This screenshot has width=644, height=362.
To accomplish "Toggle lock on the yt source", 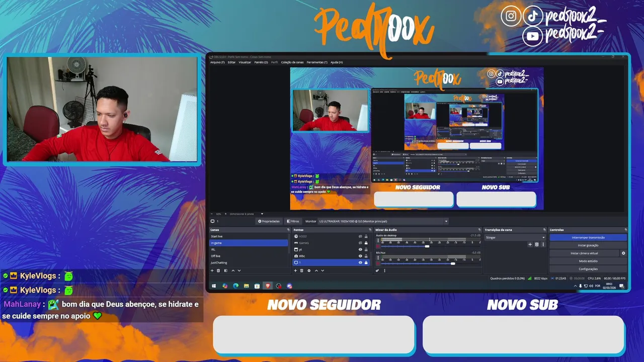I will point(366,249).
